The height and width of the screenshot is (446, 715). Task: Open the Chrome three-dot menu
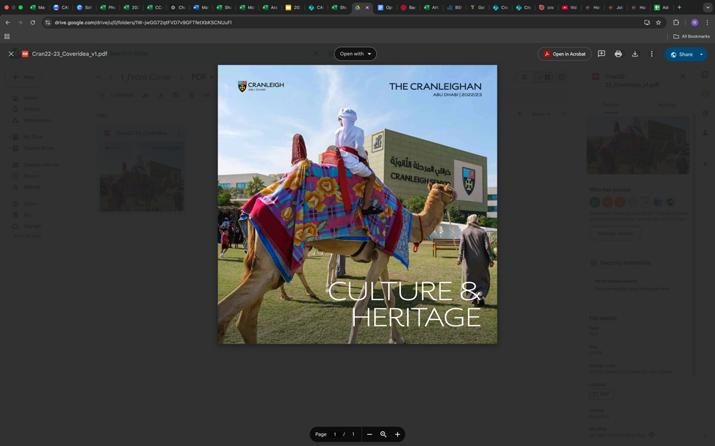[708, 22]
